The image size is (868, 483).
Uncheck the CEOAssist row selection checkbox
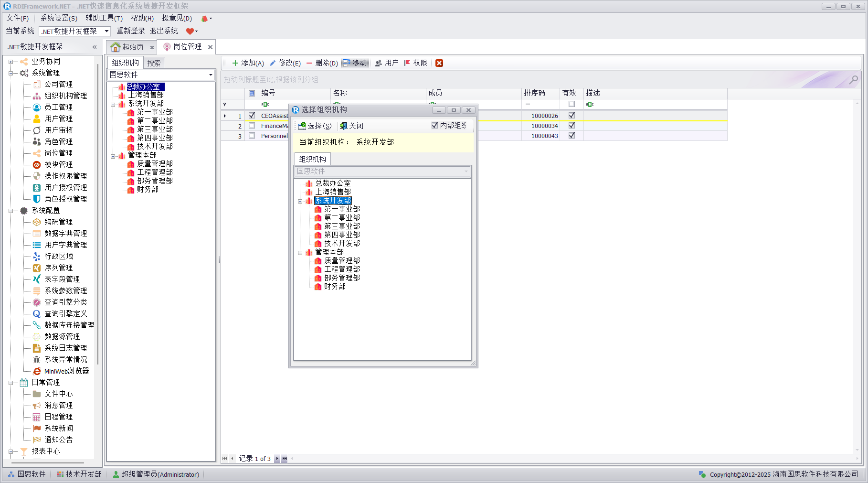pyautogui.click(x=252, y=116)
